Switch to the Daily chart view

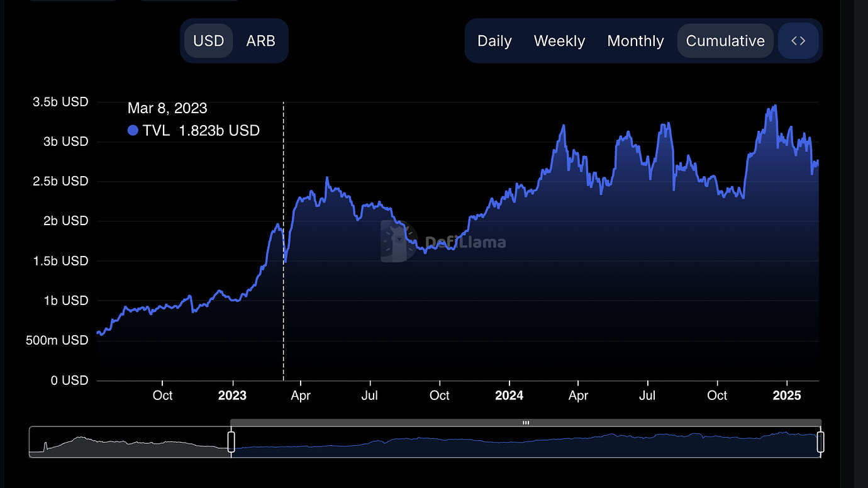pos(494,40)
